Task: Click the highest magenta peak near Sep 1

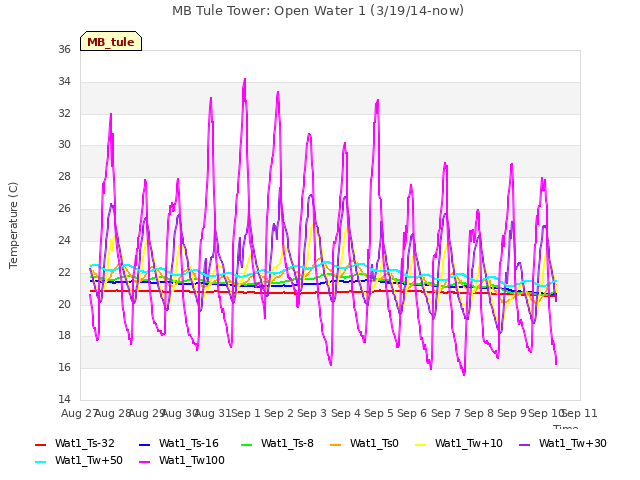Action: pos(245,79)
